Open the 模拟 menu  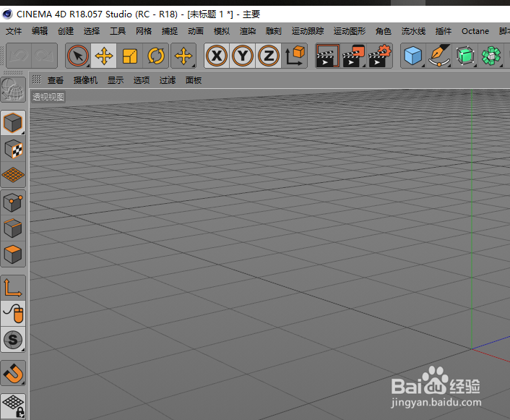(222, 31)
